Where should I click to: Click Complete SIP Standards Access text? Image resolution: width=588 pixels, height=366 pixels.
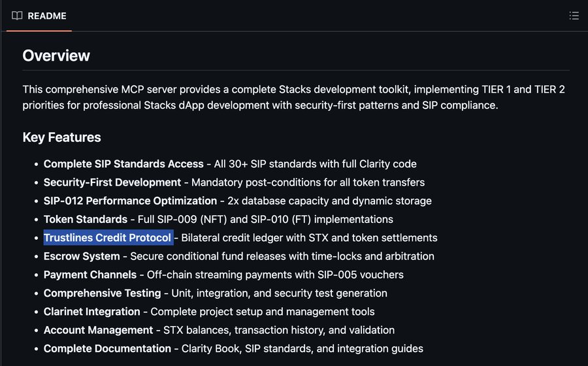[123, 164]
